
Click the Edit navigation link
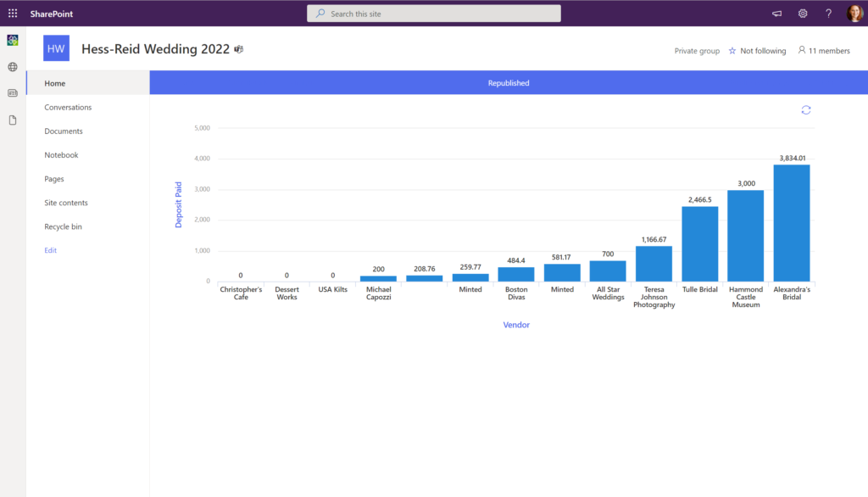pyautogui.click(x=50, y=250)
